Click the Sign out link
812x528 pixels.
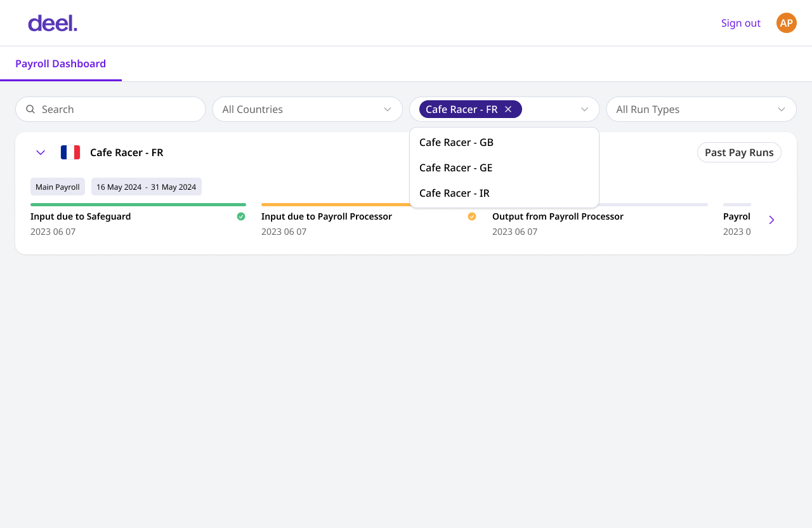click(x=741, y=23)
